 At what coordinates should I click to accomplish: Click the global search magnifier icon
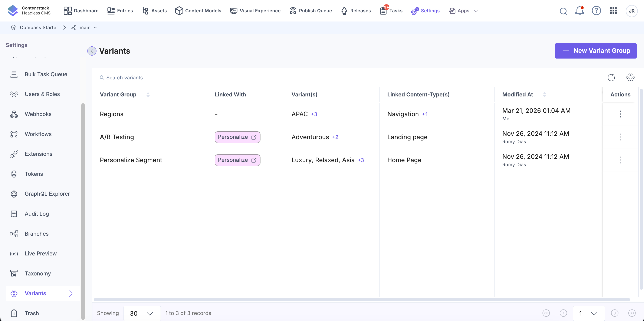click(x=563, y=11)
